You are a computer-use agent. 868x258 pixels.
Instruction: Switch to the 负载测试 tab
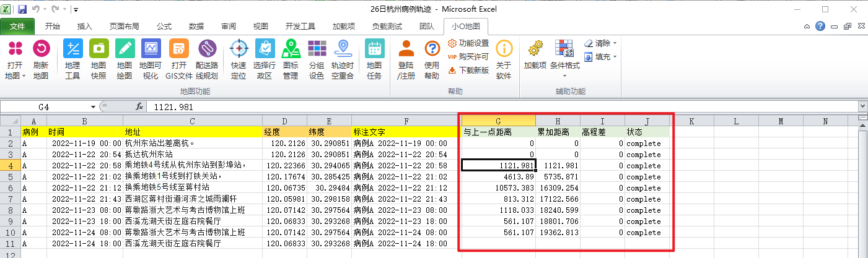[x=387, y=27]
